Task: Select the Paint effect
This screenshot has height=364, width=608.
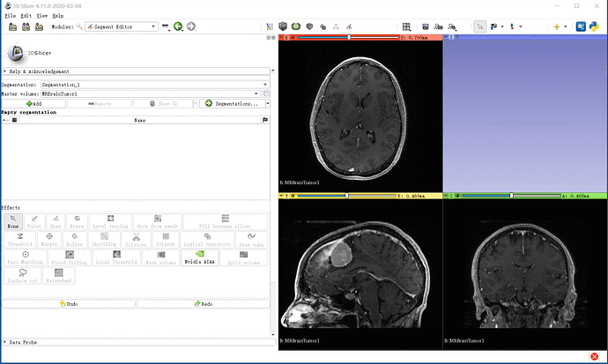Action: tap(34, 222)
